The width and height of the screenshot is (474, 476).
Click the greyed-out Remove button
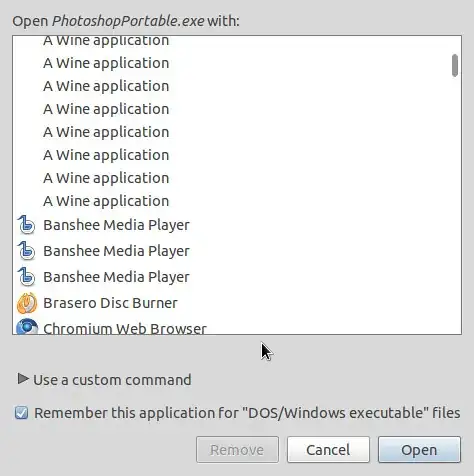coord(237,450)
